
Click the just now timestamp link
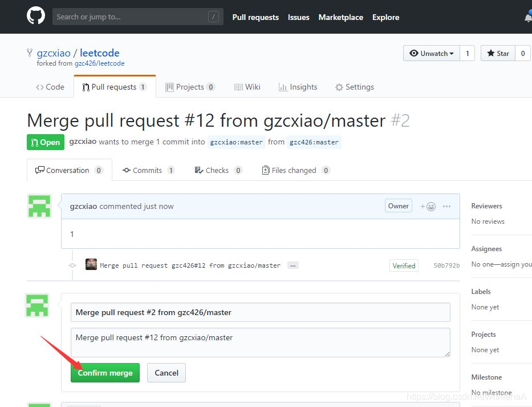pyautogui.click(x=159, y=206)
